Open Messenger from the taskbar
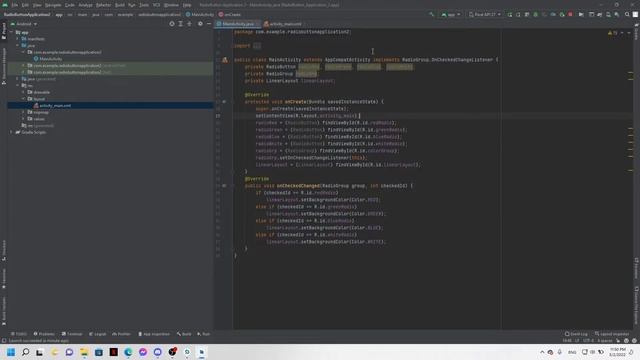640x360 pixels. pos(143,352)
